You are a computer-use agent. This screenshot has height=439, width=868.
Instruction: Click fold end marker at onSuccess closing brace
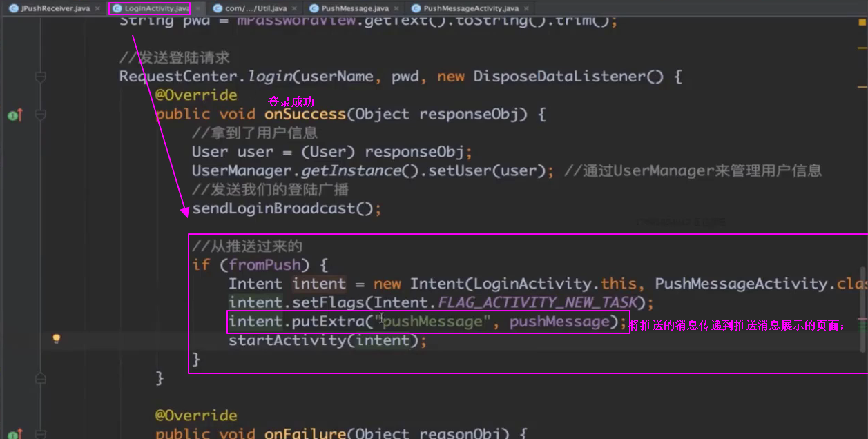(x=40, y=378)
